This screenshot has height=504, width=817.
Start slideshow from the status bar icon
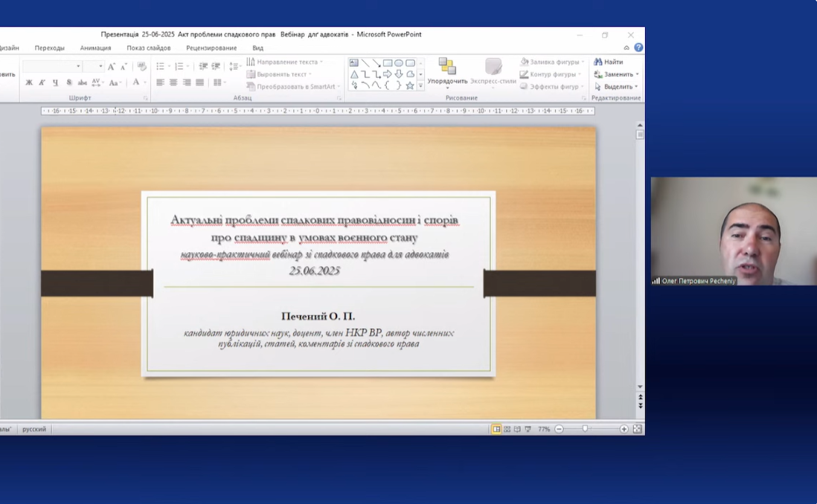point(528,429)
